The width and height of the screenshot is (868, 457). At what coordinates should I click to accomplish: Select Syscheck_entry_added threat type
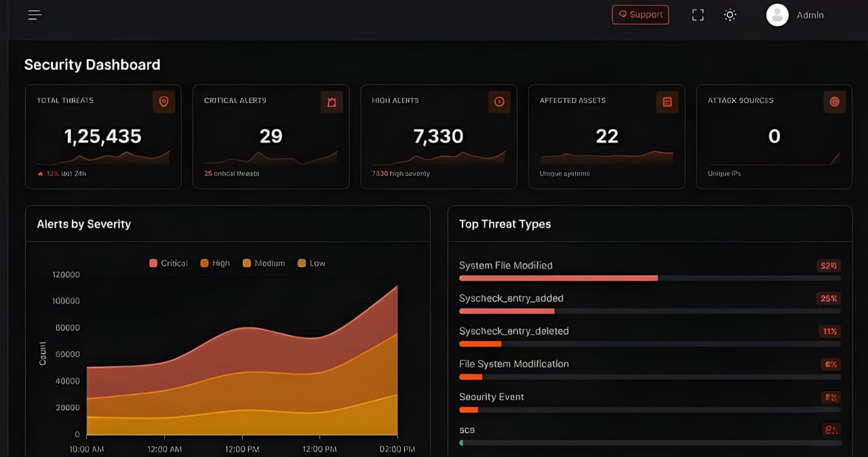[x=511, y=298]
